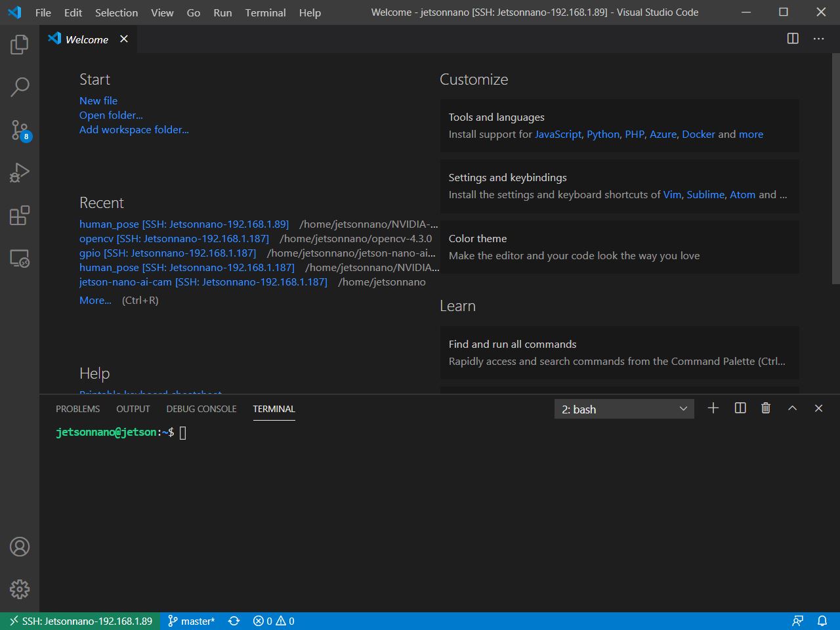Open Source Control view with 8 changes
Viewport: 840px width, 630px height.
(20, 130)
